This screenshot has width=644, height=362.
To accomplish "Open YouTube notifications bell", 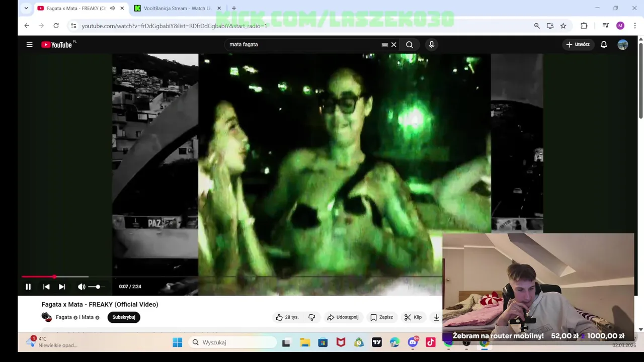I will (x=604, y=45).
